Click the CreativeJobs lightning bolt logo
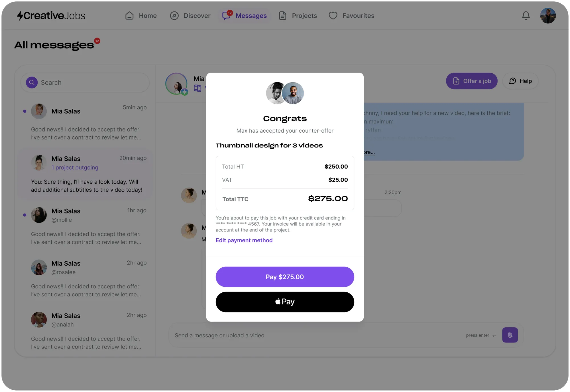Viewport: 570px width, 392px height. click(20, 16)
